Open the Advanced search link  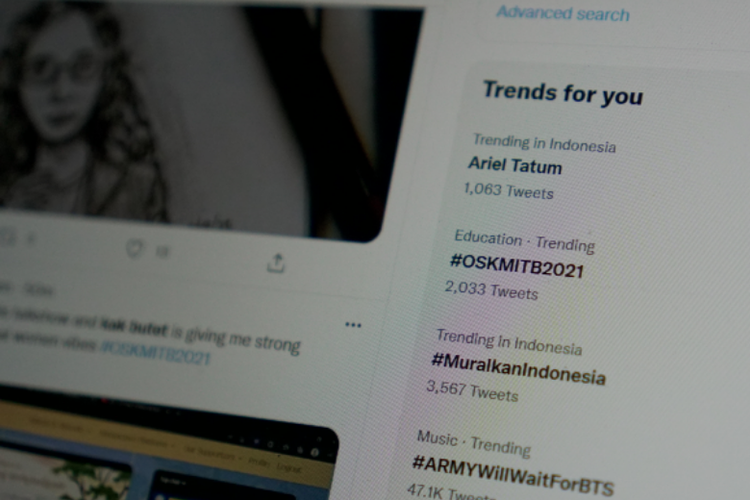click(563, 13)
